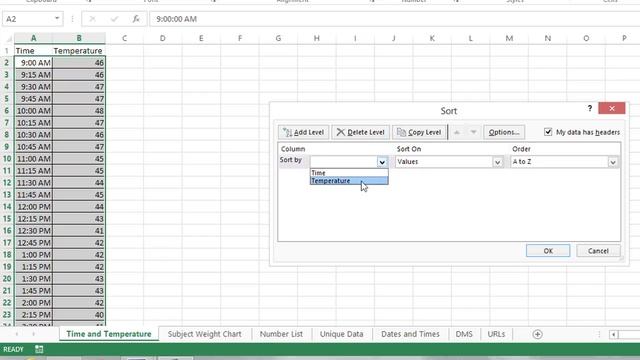The height and width of the screenshot is (360, 640).
Task: Click the select all corner triangle
Action: click(8, 39)
